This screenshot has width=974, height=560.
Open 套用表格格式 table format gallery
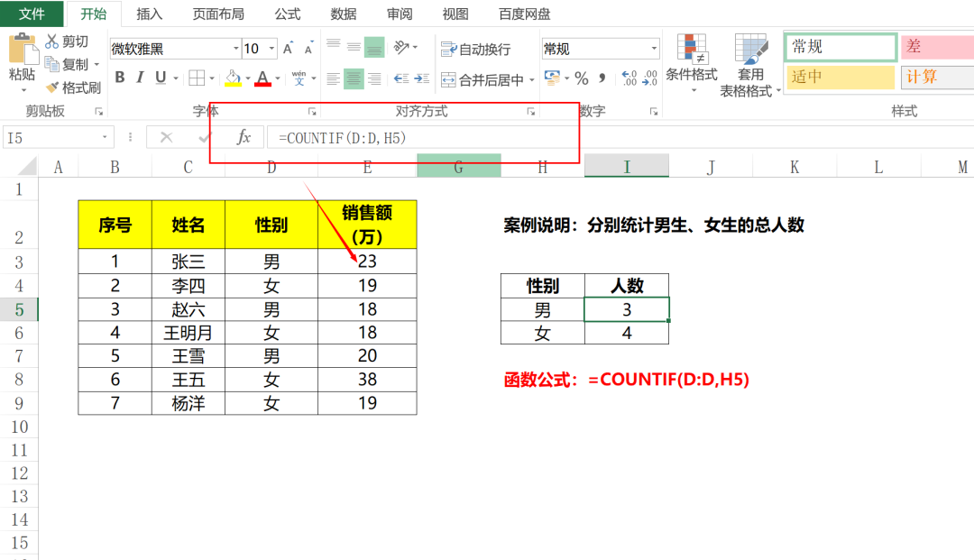point(749,66)
